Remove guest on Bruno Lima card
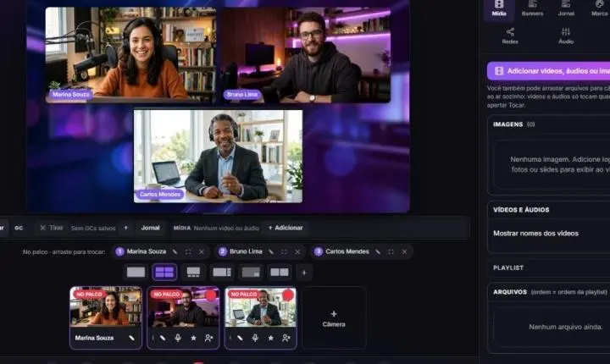The height and width of the screenshot is (364, 610). 209,338
